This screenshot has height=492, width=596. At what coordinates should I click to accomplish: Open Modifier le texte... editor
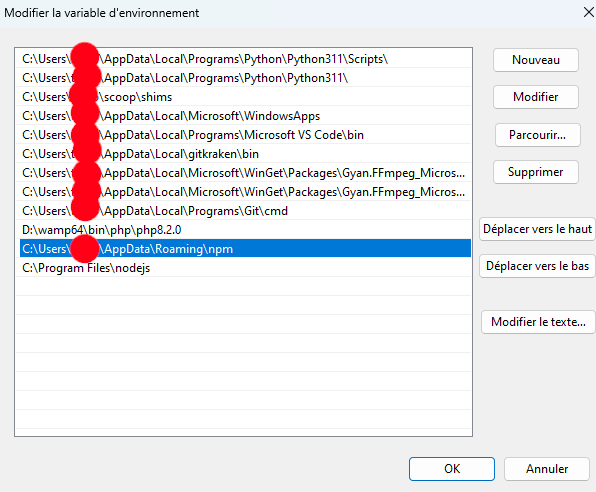(538, 322)
